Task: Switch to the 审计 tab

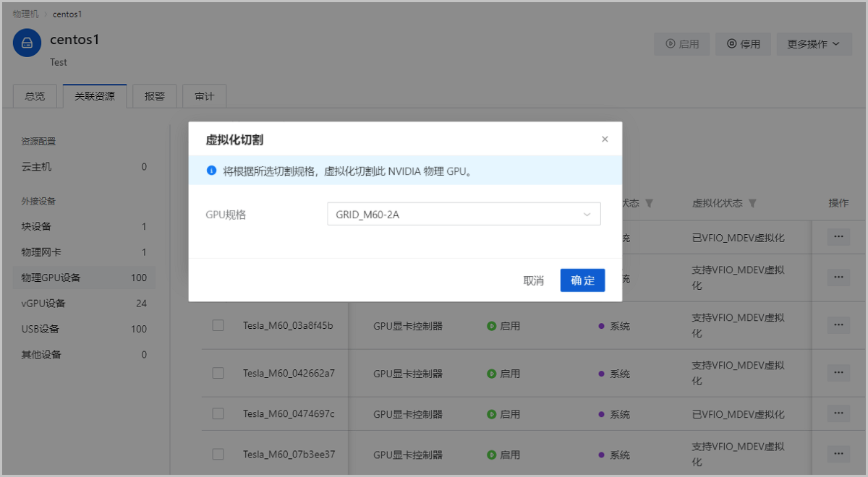Action: [204, 95]
